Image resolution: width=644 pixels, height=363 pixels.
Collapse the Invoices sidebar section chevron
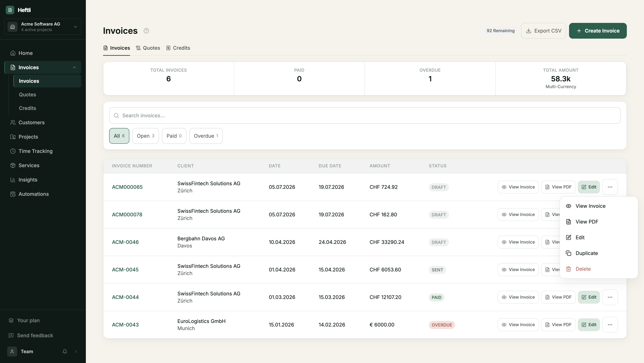(74, 67)
